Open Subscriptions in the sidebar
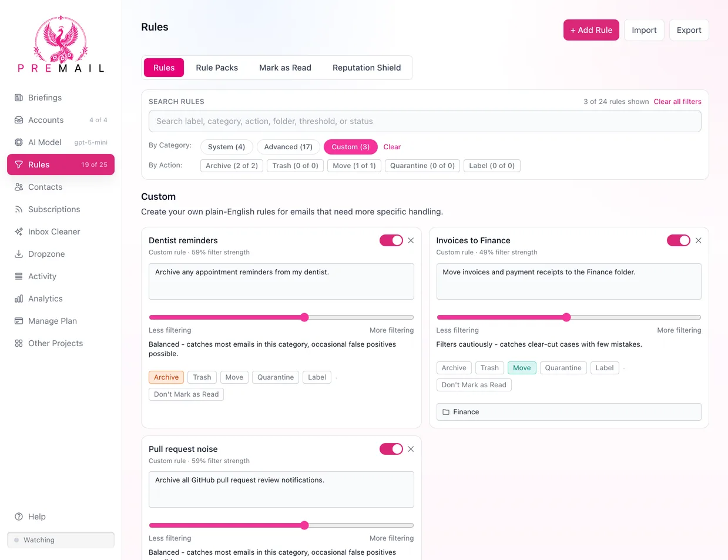 pos(61,209)
